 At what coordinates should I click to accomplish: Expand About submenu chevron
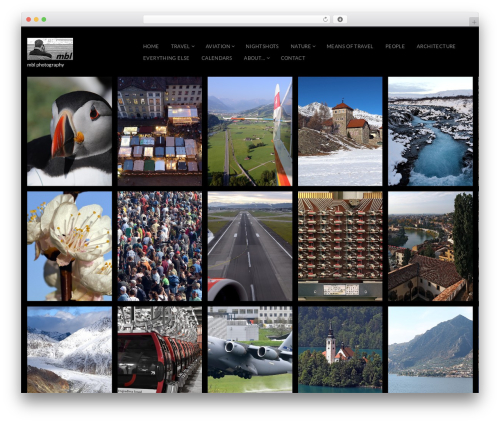(268, 58)
